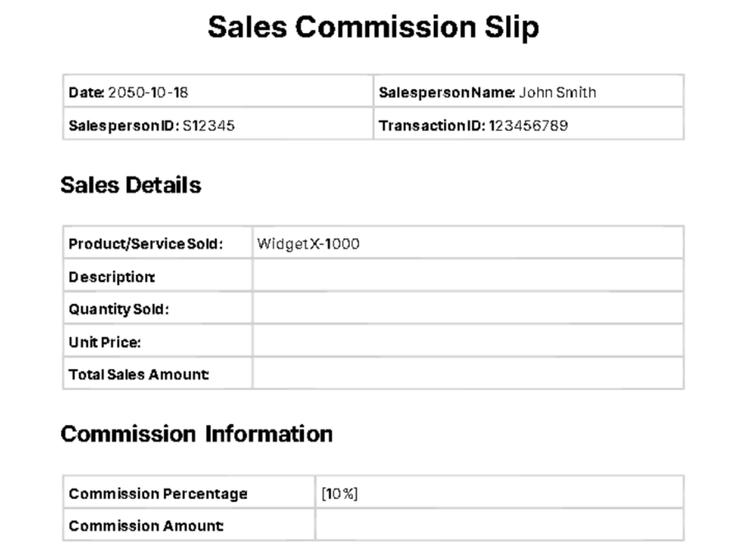The image size is (747, 560).
Task: Place cursor in empty Unit Price cell
Action: coord(467,343)
